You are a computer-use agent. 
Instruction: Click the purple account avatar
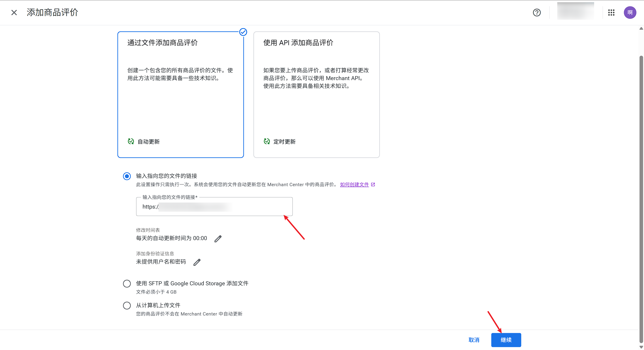[x=629, y=13]
